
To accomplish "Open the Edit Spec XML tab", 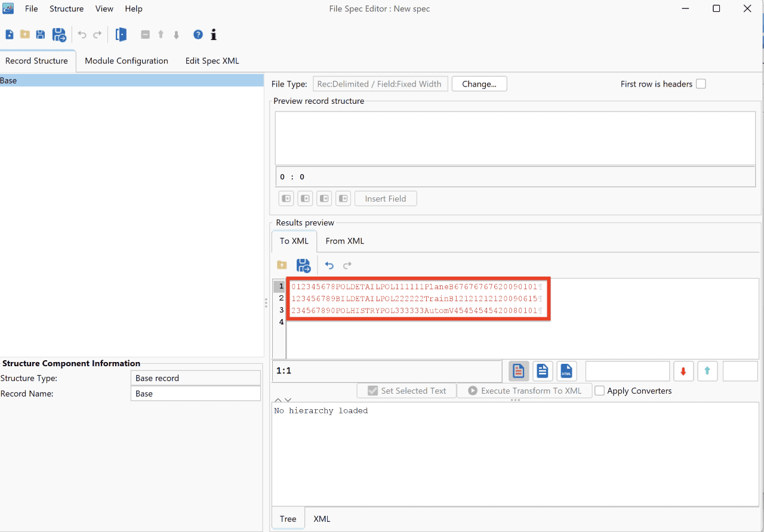I will coord(212,61).
